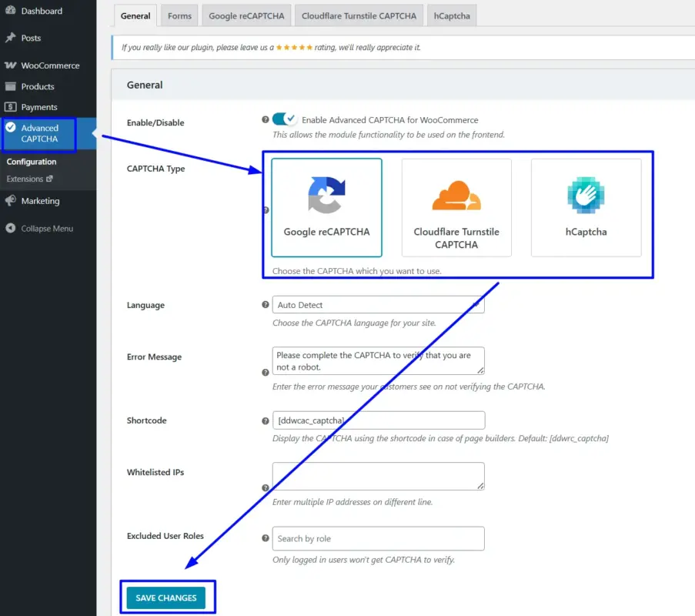Open the hCaptcha tab
Screen dimensions: 695x616
[x=452, y=16]
